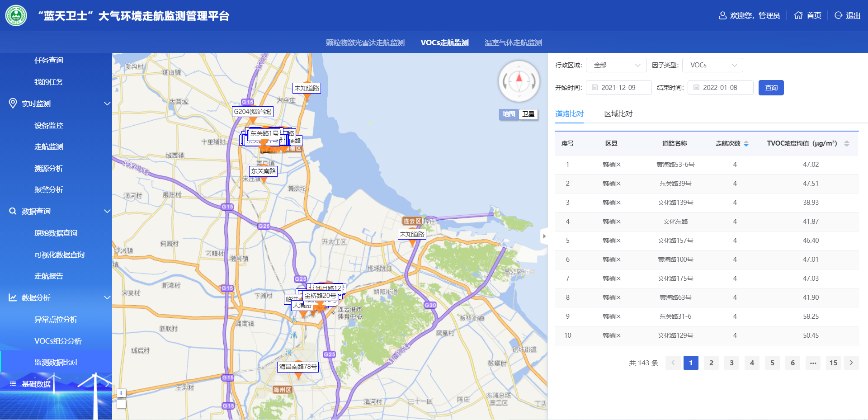Sort table by 走航次数 column arrows
868x420 pixels.
click(746, 144)
